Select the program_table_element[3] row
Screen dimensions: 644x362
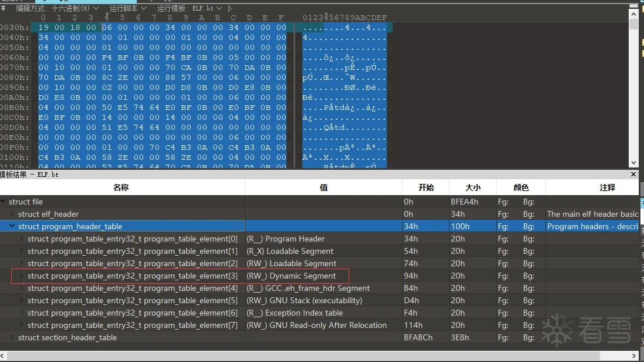click(x=319, y=276)
